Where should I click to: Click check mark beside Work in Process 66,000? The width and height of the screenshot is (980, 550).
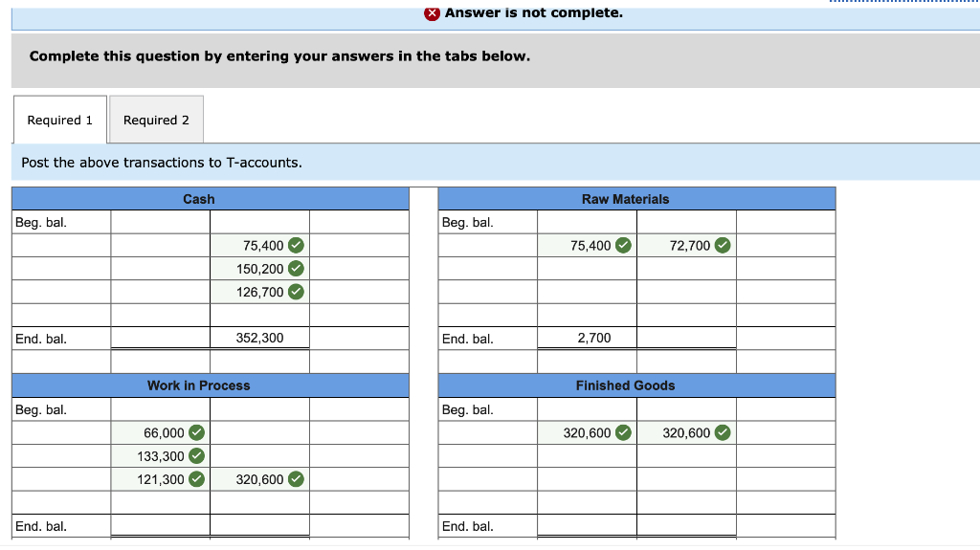197,432
